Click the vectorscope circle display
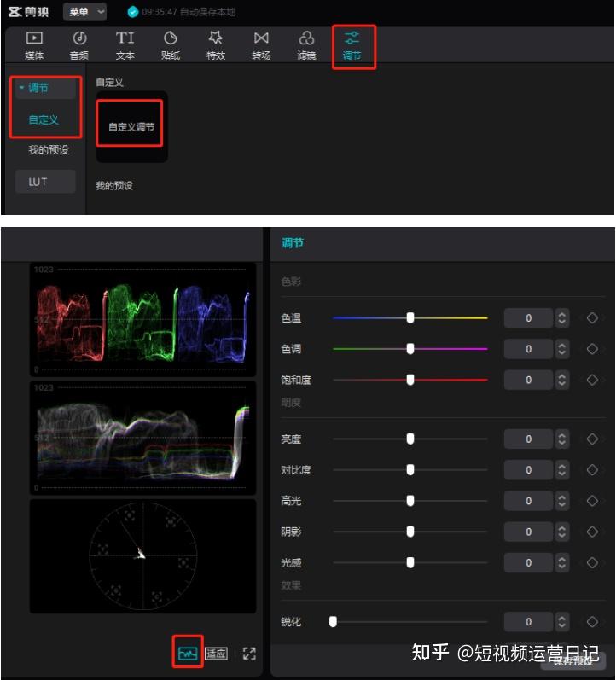Viewport: 616px width, 680px height. (x=142, y=556)
